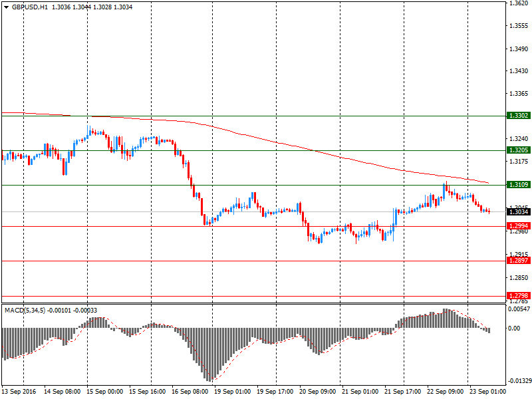Select the 1.2897 red level label

click(518, 261)
